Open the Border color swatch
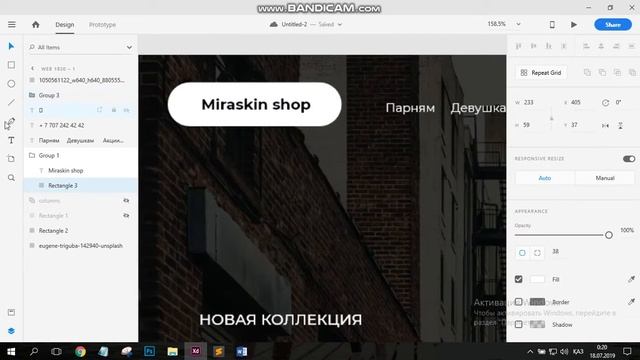Image resolution: width=640 pixels, height=360 pixels. point(537,302)
